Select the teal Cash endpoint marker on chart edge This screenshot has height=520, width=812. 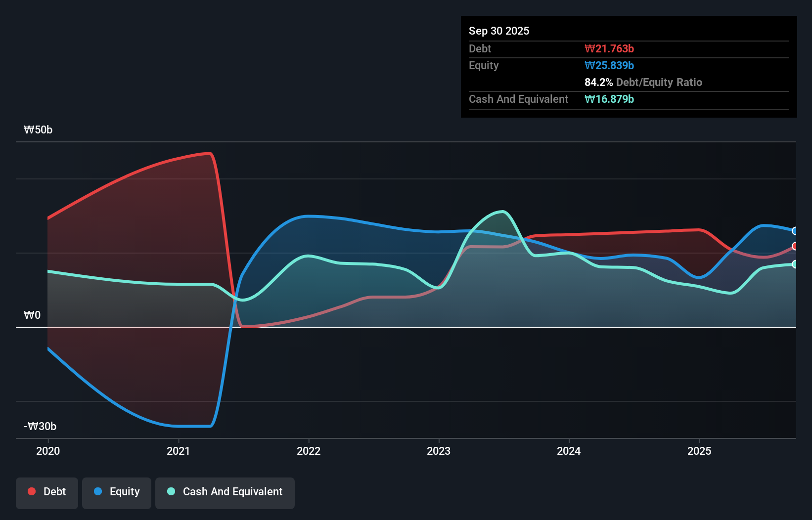pyautogui.click(x=794, y=264)
